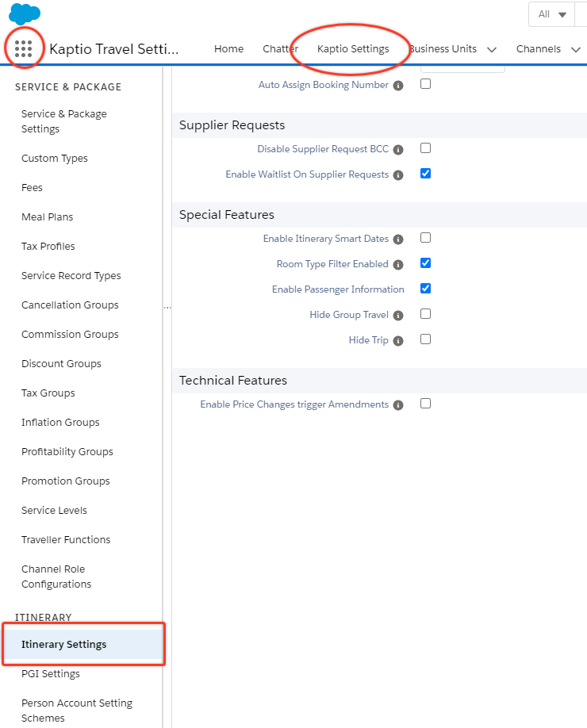View info about Enable Itinerary Smart Dates
This screenshot has height=728, width=587.
[399, 238]
